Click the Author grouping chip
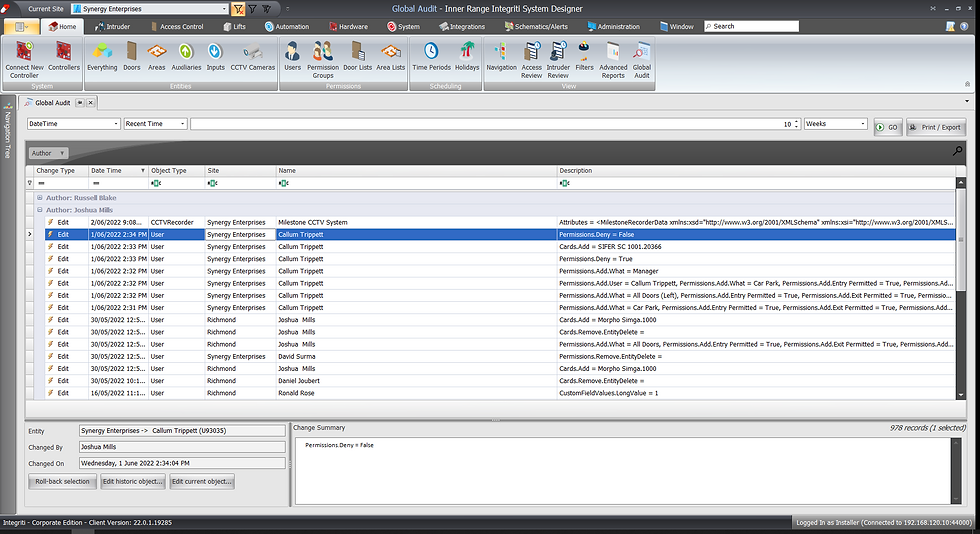 [48, 153]
